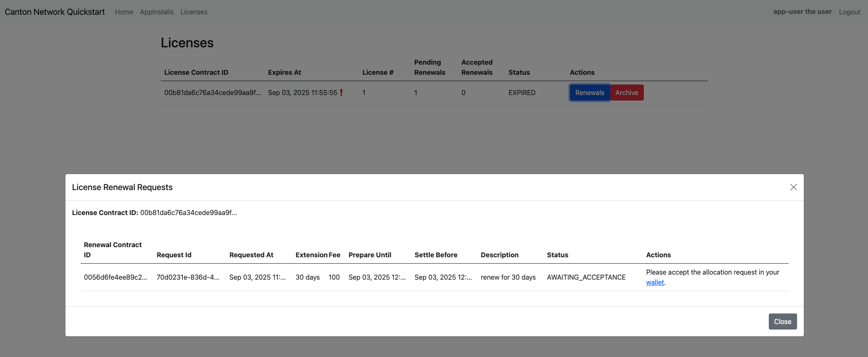Click the Canton Network Quickstart brand title

pyautogui.click(x=55, y=12)
